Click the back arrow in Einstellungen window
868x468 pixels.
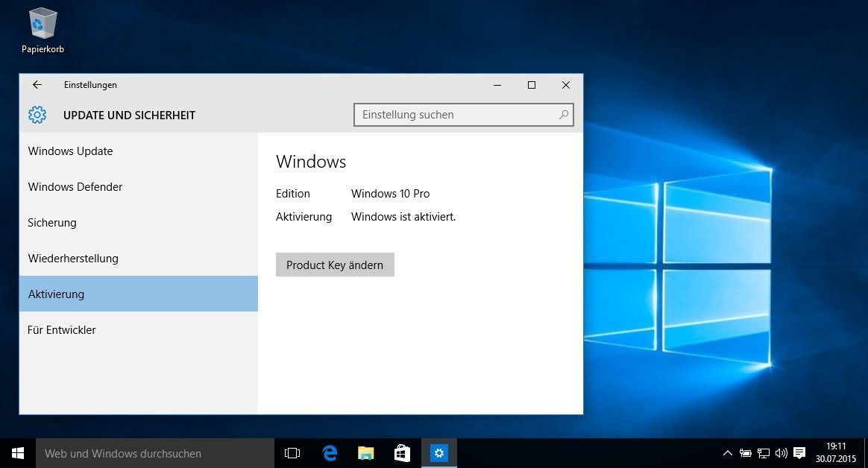[37, 85]
